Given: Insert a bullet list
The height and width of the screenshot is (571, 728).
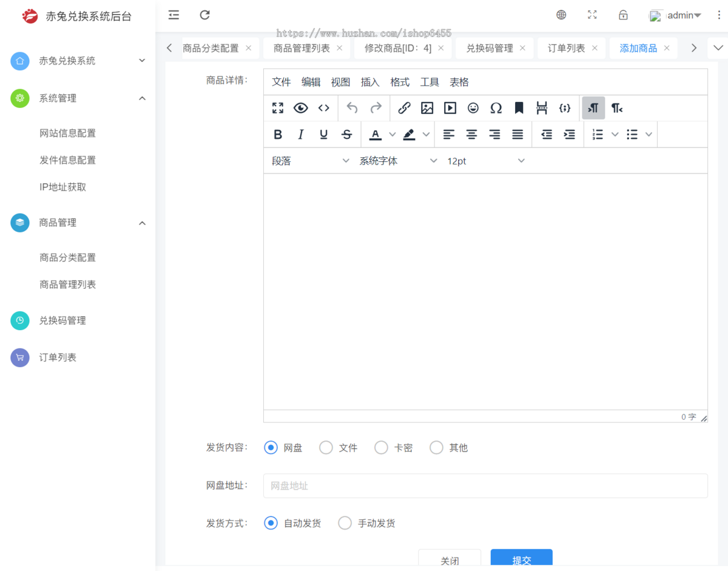Looking at the screenshot, I should click(x=632, y=135).
